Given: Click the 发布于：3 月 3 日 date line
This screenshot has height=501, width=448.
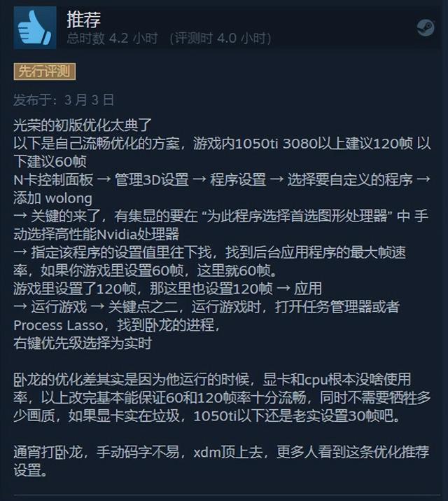Looking at the screenshot, I should click(x=64, y=100).
